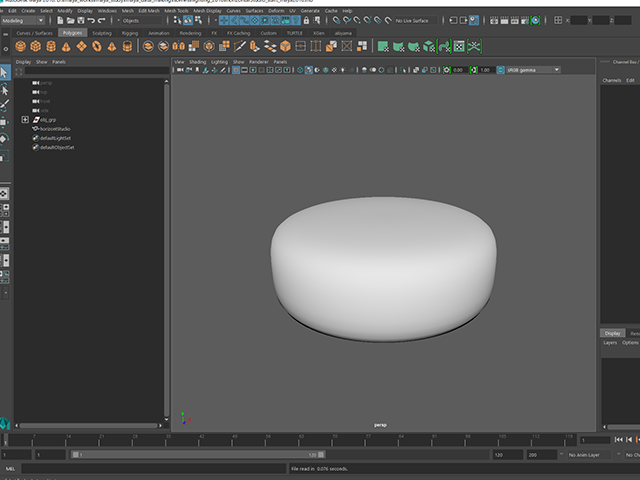Click the save scene disk icon
Image resolution: width=640 pixels, height=480 pixels.
[x=81, y=20]
